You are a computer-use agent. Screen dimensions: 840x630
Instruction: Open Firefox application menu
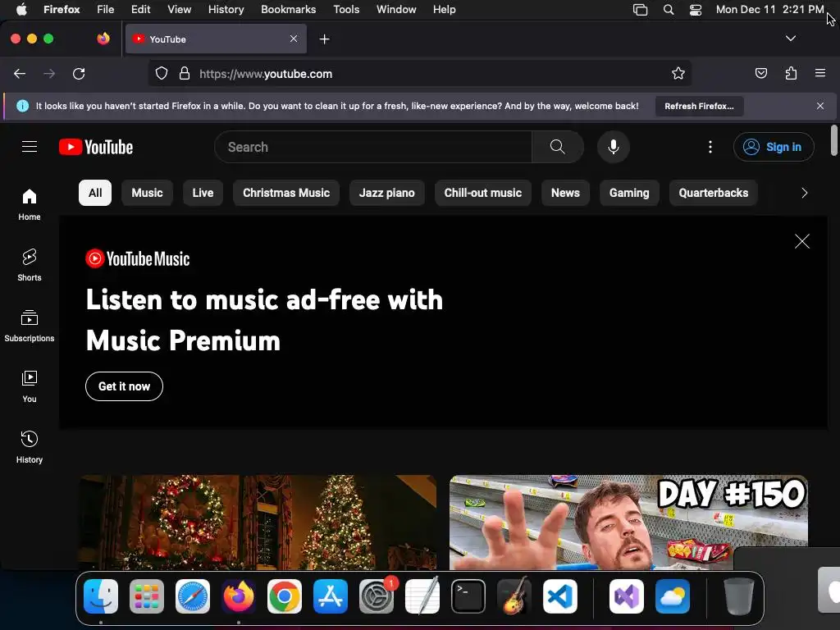820,73
